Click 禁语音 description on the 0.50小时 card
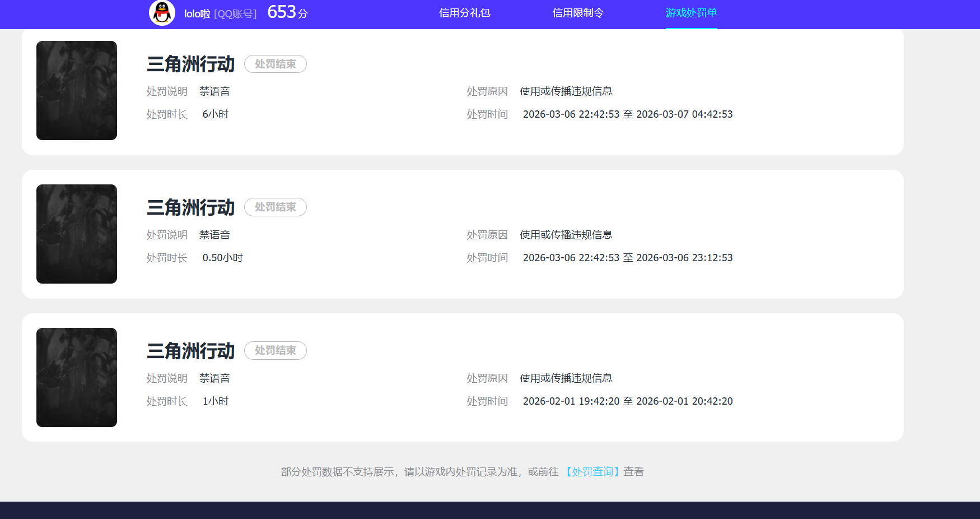 [x=214, y=235]
